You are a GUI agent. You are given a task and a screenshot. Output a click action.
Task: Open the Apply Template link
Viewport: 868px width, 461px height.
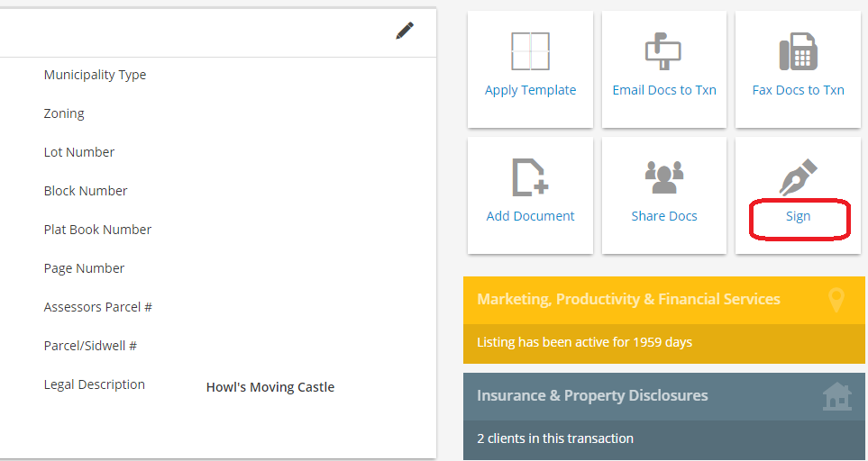530,90
